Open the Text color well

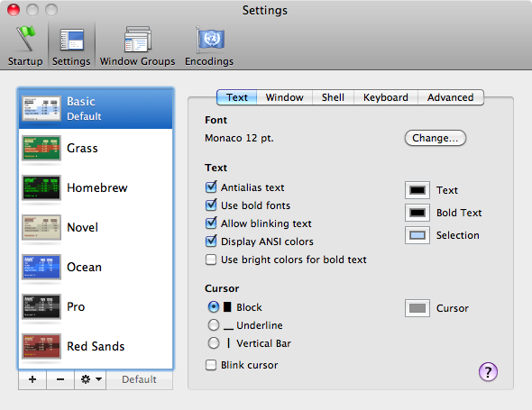(417, 190)
